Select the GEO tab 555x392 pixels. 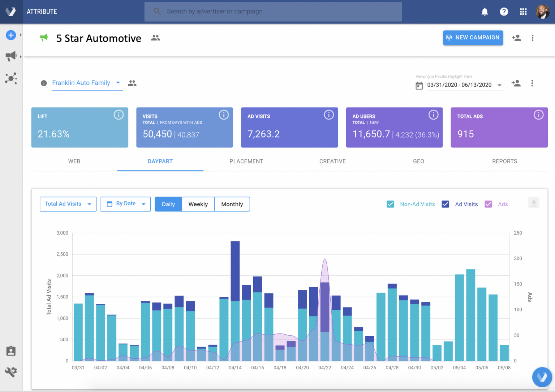418,161
